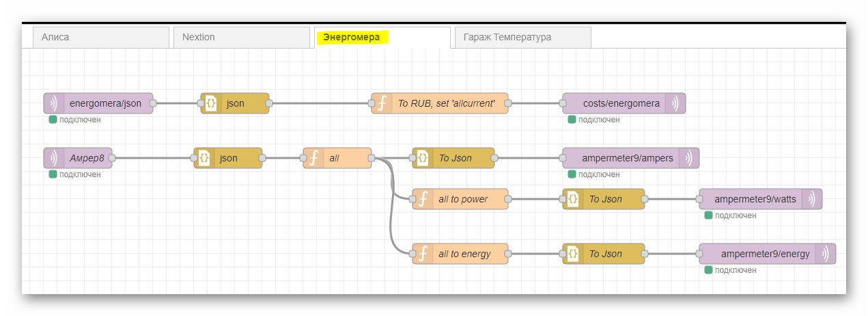Select the function icon on 'all' node
The width and height of the screenshot is (868, 316).
[313, 158]
